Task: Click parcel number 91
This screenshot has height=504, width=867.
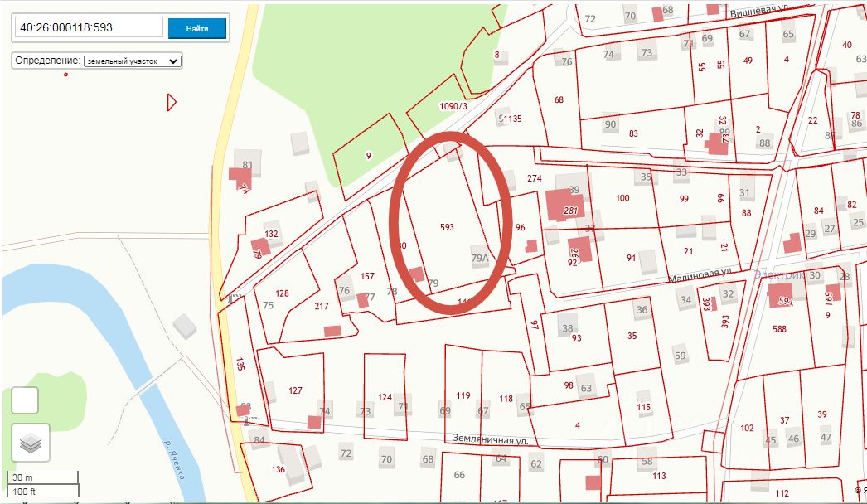Action: pyautogui.click(x=631, y=258)
